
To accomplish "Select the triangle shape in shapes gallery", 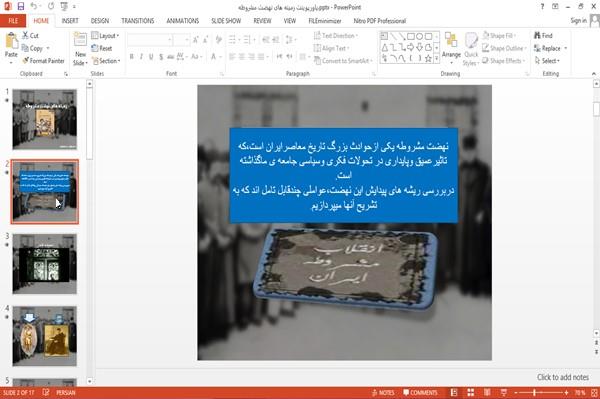I will tap(385, 47).
